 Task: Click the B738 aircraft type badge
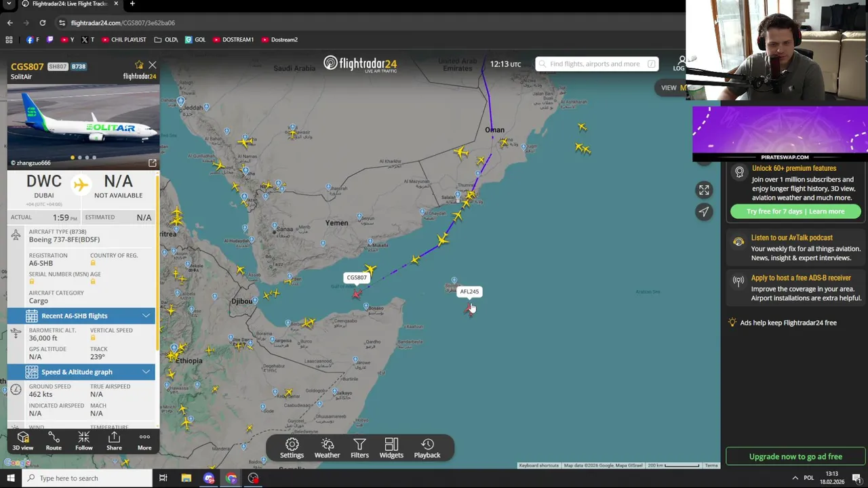click(x=79, y=66)
